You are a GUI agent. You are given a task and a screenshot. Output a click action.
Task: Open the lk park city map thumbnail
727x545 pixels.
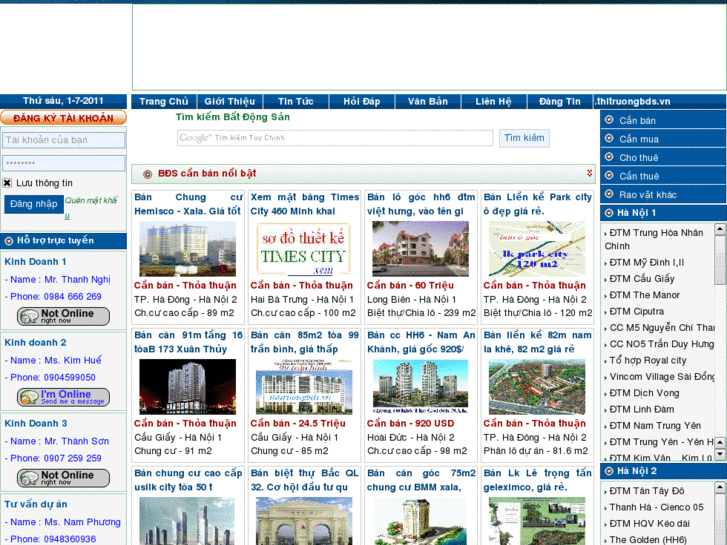pyautogui.click(x=536, y=249)
